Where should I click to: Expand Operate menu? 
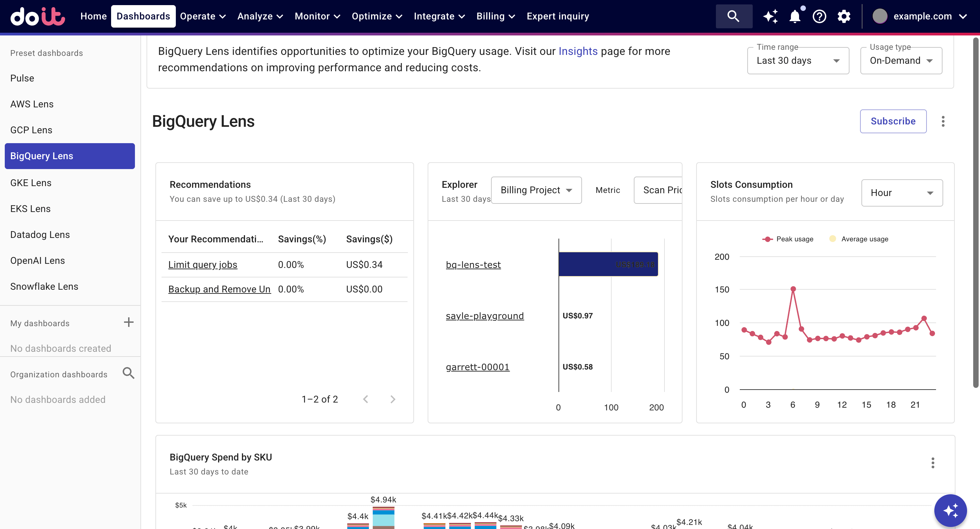(203, 16)
